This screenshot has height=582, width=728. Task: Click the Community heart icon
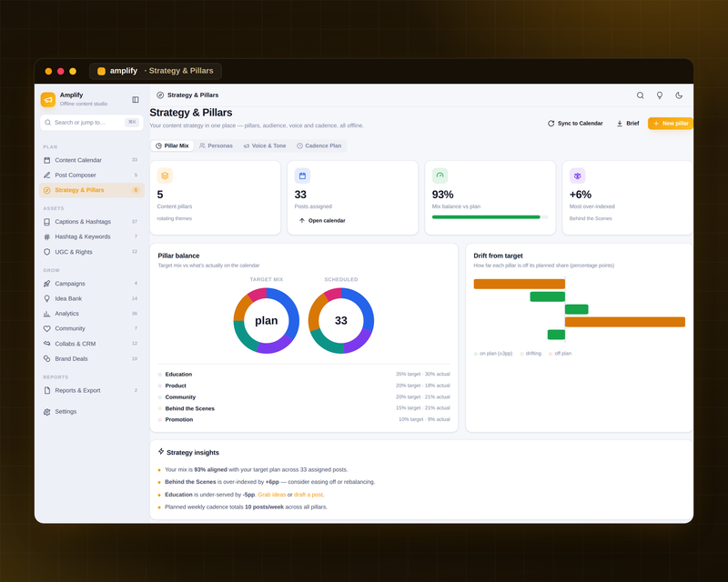click(x=47, y=328)
